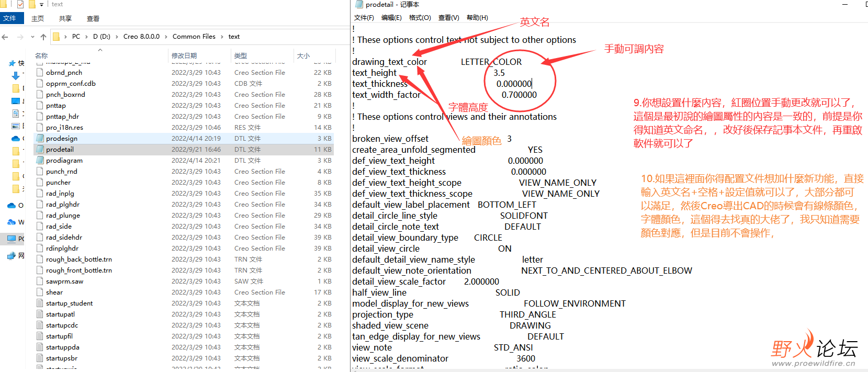This screenshot has height=372, width=868.
Task: Click the Documents page icon in the sidebar
Action: point(16,114)
